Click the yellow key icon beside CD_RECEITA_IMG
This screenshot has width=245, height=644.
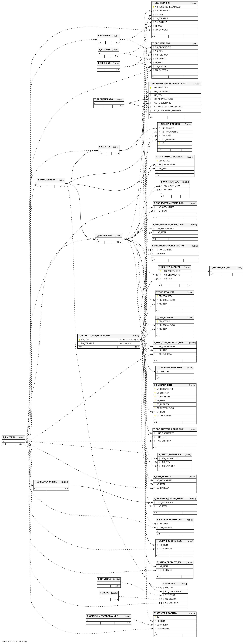pyautogui.click(x=160, y=271)
